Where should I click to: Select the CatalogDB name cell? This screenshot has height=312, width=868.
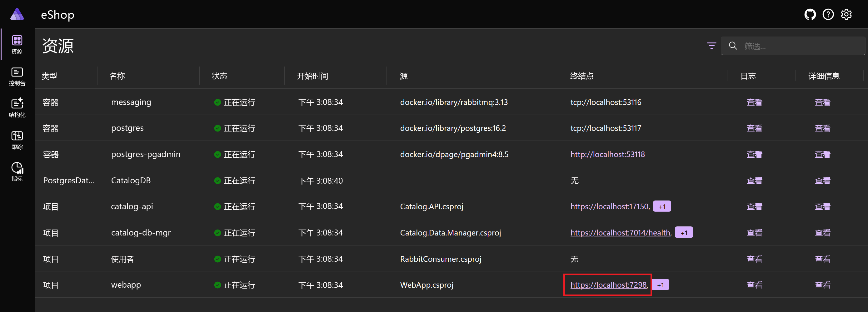pyautogui.click(x=131, y=181)
